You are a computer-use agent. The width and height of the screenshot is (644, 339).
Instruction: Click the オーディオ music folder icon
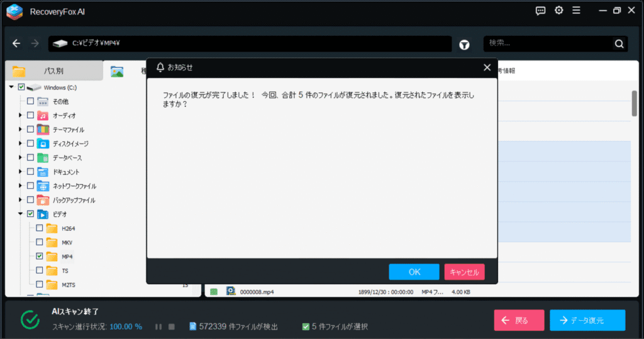pos(43,116)
